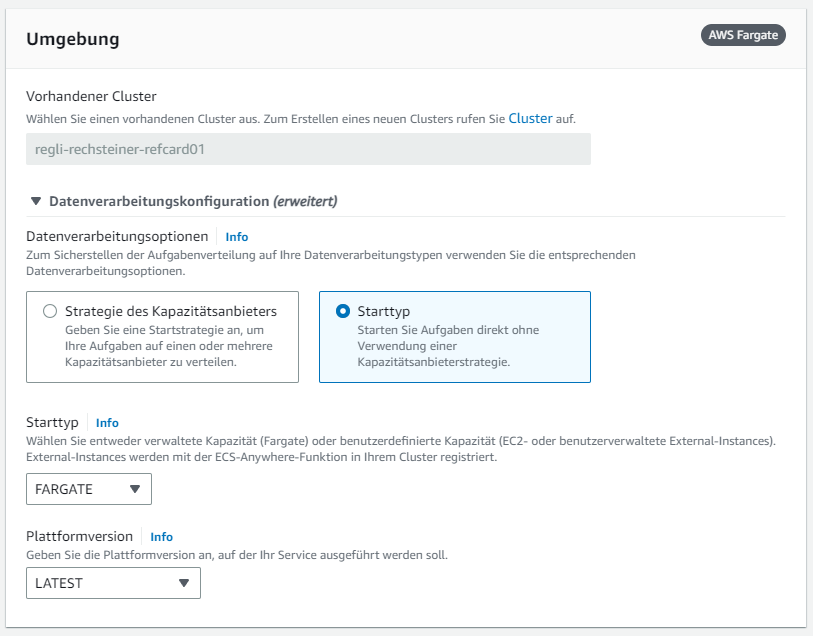Screen dimensions: 813x636
Task: Collapse the Datenverarbeitungskonfiguration triangle arrow
Action: click(36, 201)
